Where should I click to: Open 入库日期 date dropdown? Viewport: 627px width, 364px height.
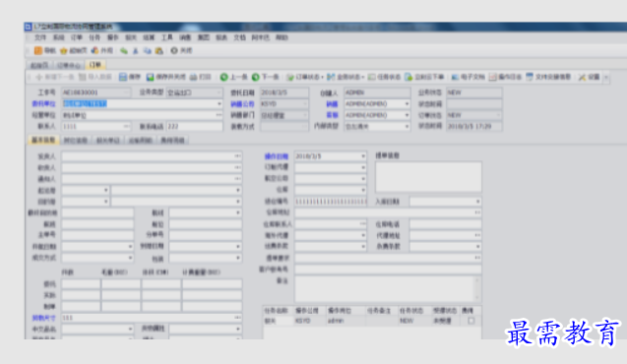477,202
